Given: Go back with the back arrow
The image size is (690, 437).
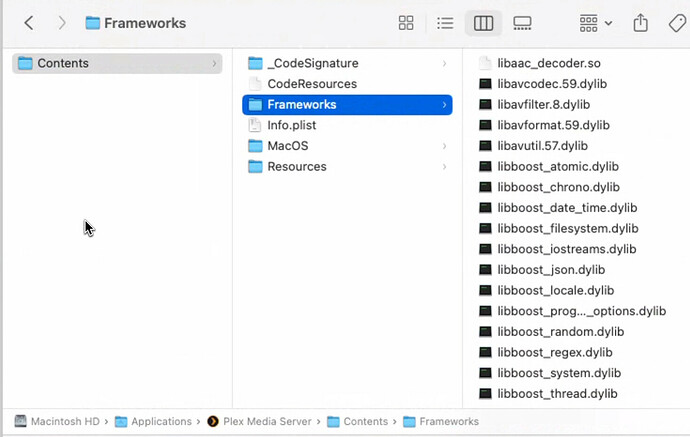Looking at the screenshot, I should pos(29,23).
